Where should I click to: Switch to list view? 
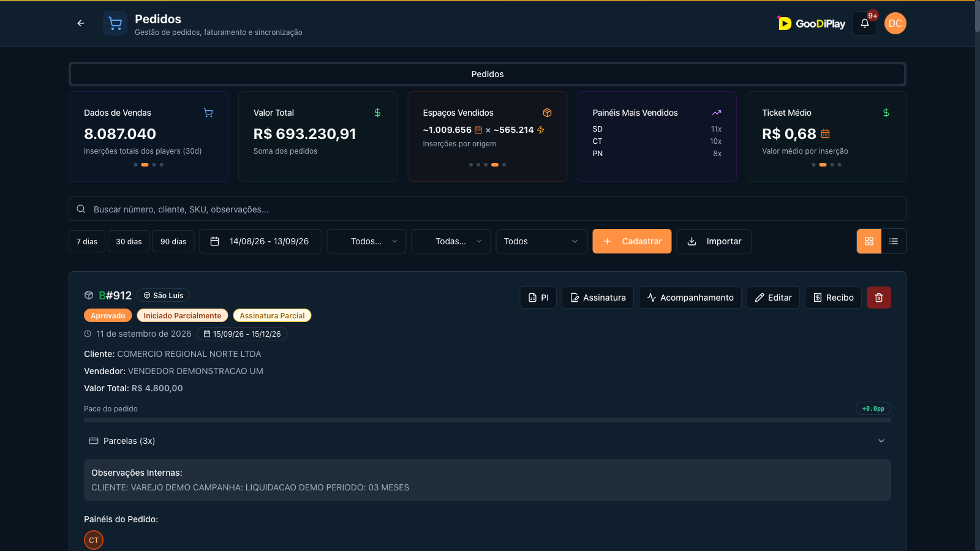pos(894,241)
